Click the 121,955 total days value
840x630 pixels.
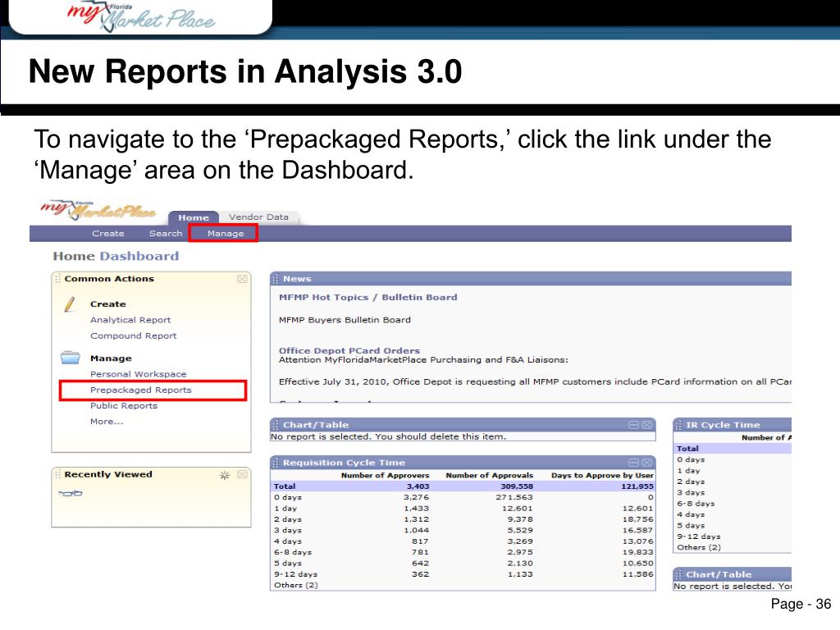point(637,486)
